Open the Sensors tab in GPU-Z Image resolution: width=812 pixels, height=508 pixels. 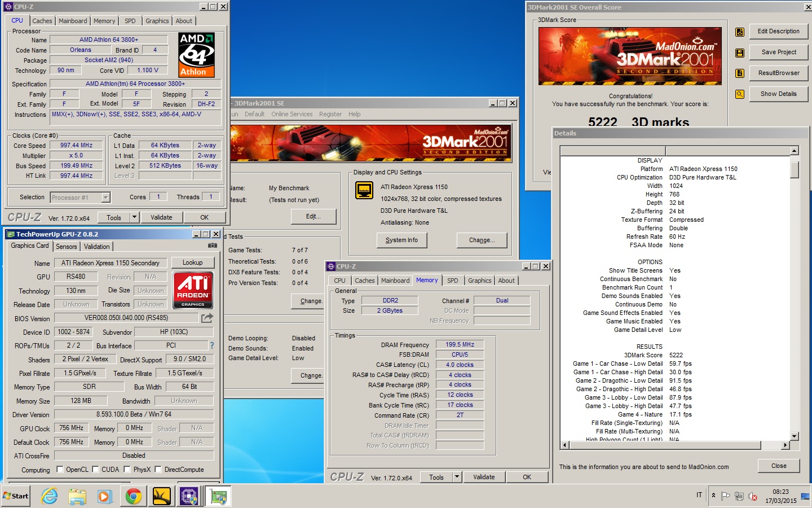click(67, 247)
